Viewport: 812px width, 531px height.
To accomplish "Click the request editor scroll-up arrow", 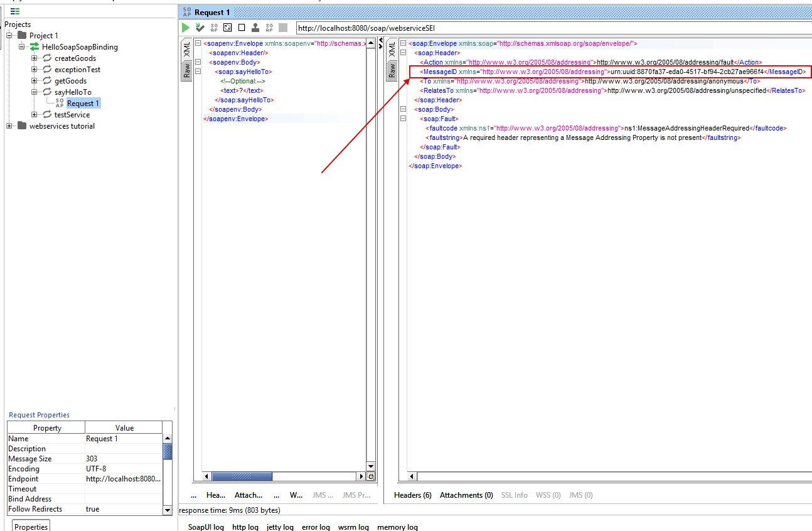I will point(371,44).
